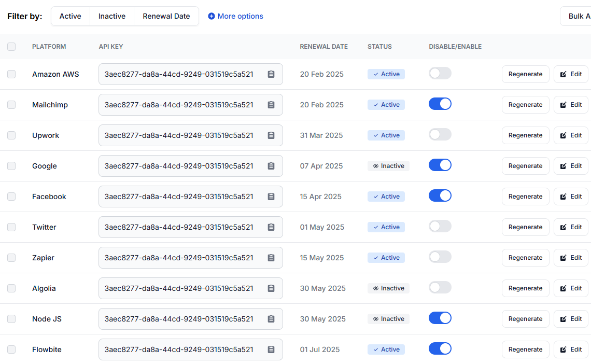This screenshot has height=364, width=591.
Task: Check the Facebook row checkbox
Action: (x=11, y=197)
